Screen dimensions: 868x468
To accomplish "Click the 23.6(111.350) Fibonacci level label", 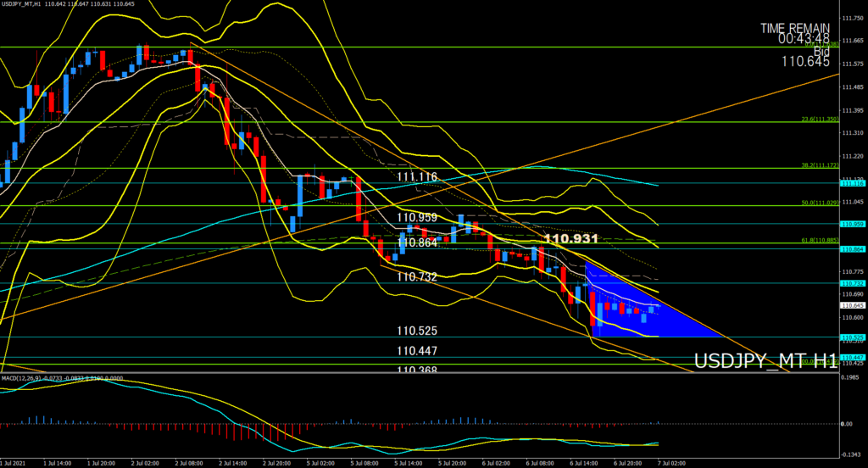I will (820, 119).
